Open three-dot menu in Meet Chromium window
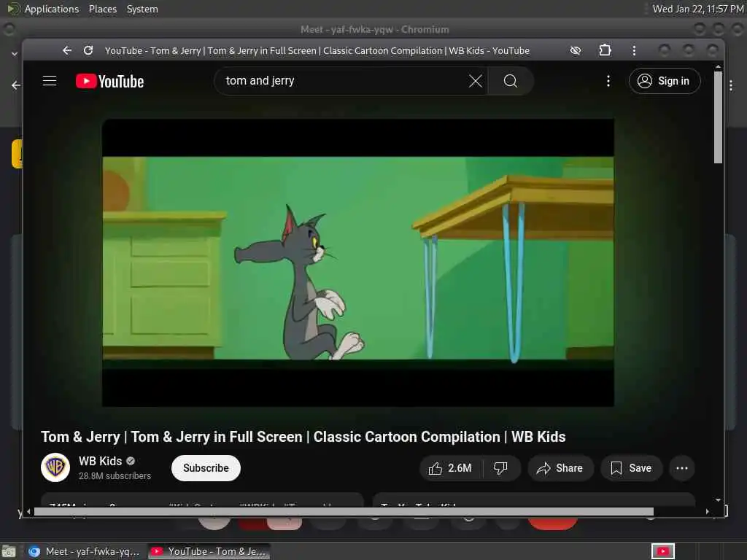This screenshot has width=747, height=560. (731, 86)
